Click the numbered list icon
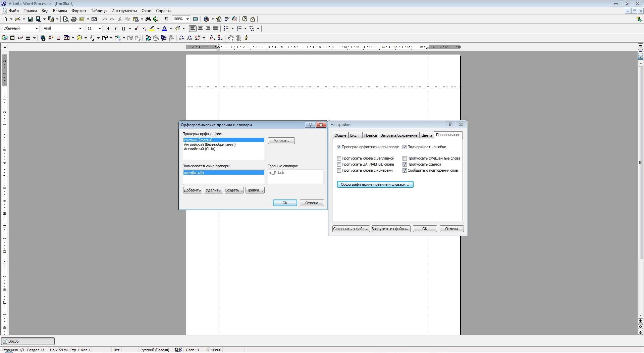644x353 pixels. click(x=239, y=29)
